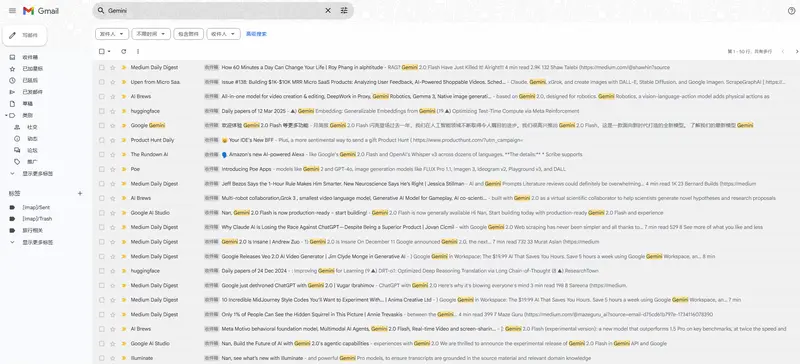Star the Upen from Micro Saa email
Image resolution: width=800 pixels, height=364 pixels.
click(113, 82)
